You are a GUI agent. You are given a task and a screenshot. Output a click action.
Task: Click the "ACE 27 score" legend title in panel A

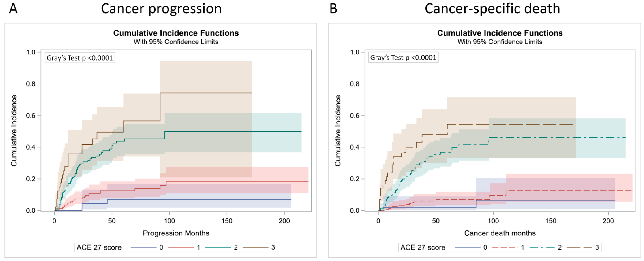99,247
